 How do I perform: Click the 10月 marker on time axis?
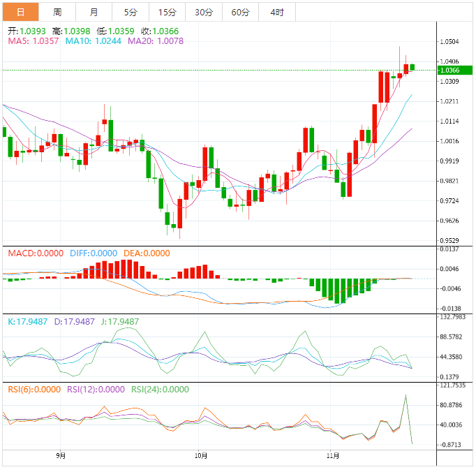[200, 456]
